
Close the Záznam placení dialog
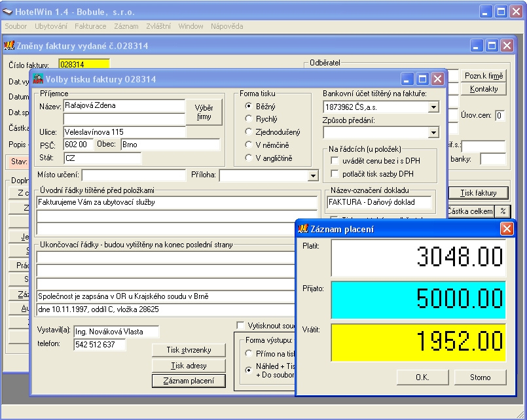507,229
